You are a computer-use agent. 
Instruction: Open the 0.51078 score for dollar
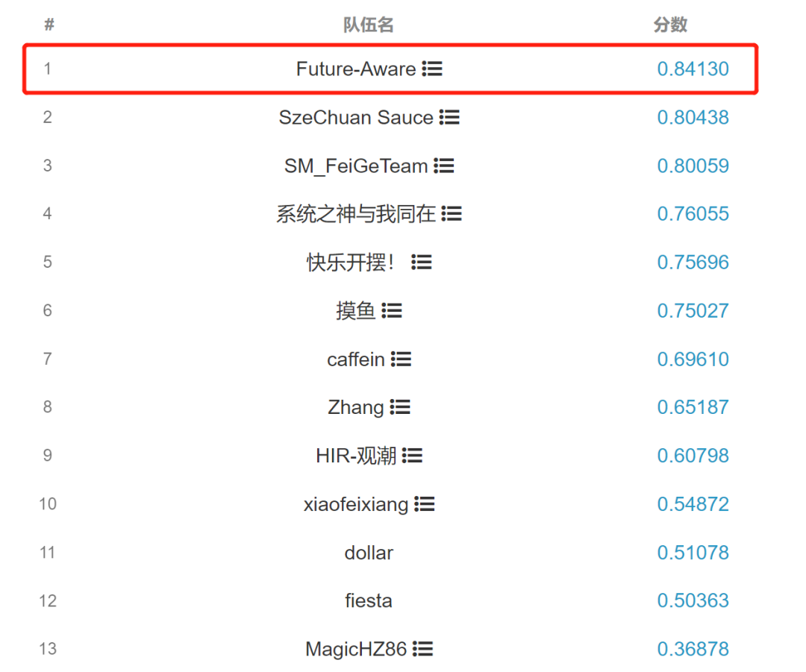point(693,553)
